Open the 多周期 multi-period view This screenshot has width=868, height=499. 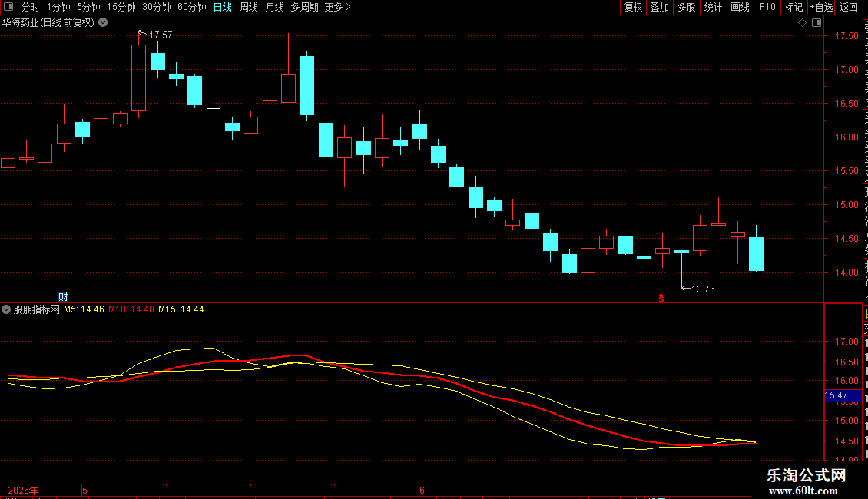pyautogui.click(x=304, y=7)
